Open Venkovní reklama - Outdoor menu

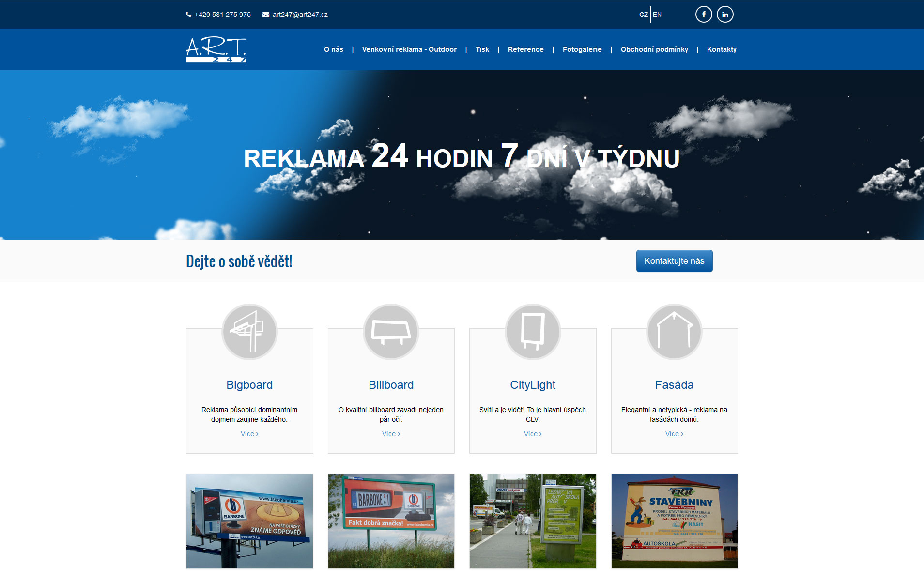pyautogui.click(x=409, y=49)
